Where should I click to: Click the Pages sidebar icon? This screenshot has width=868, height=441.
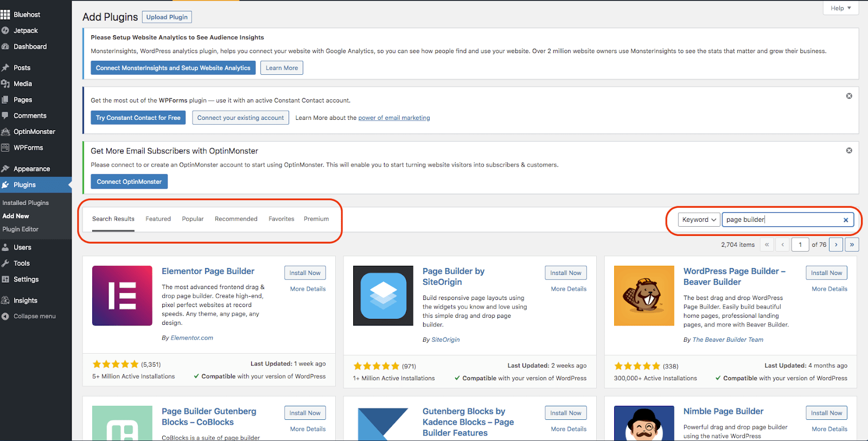click(x=5, y=100)
